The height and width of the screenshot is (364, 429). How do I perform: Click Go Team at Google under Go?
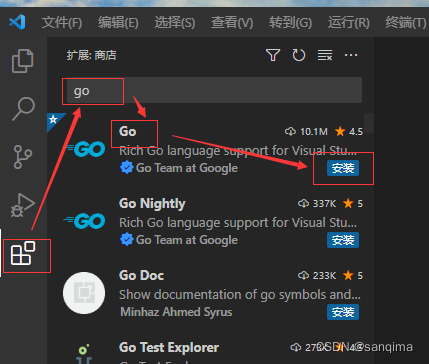[x=187, y=168]
